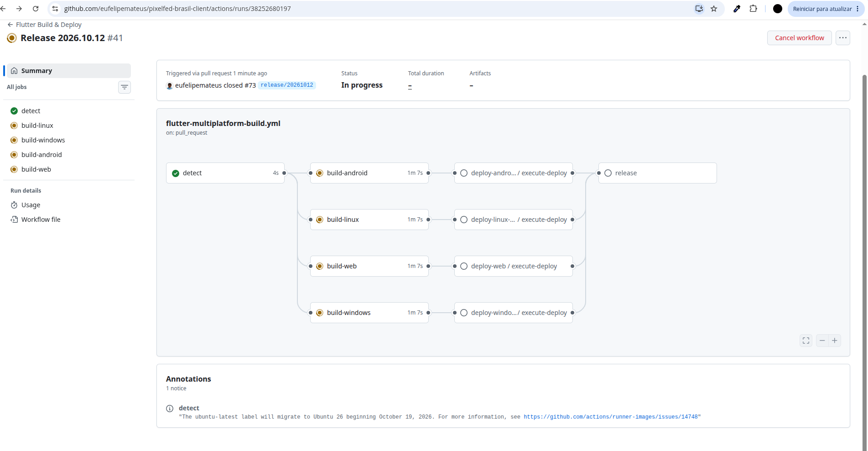Return to Flutter Build & Deploy workflow

click(x=45, y=25)
